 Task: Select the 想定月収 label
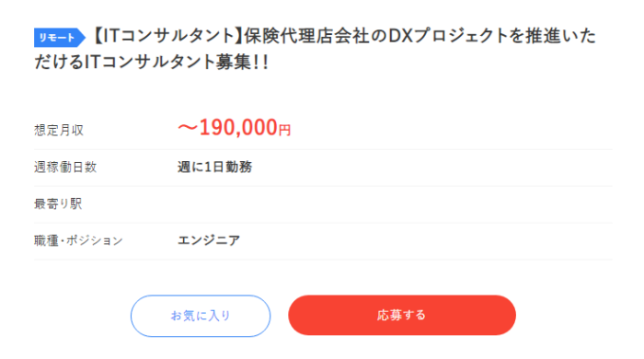pyautogui.click(x=59, y=130)
